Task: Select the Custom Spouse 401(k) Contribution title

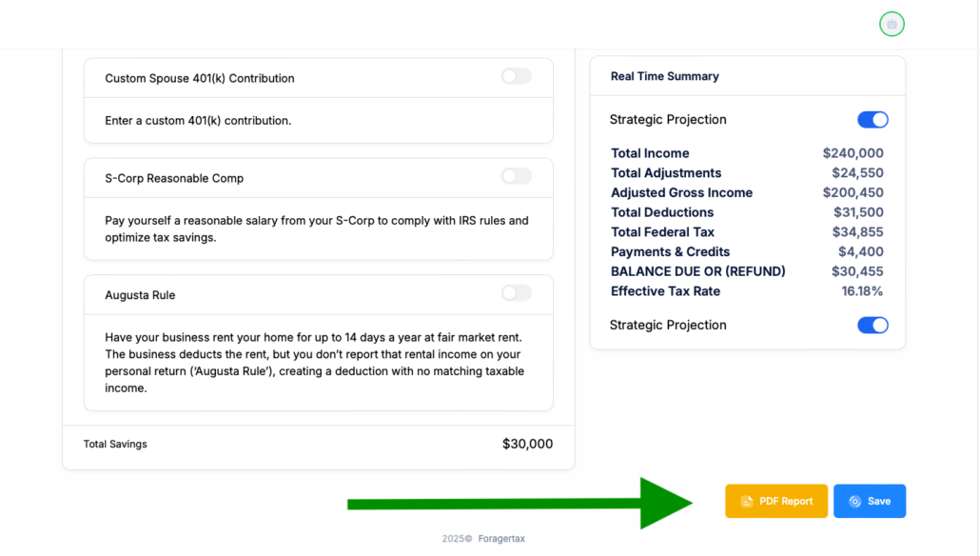Action: 200,78
